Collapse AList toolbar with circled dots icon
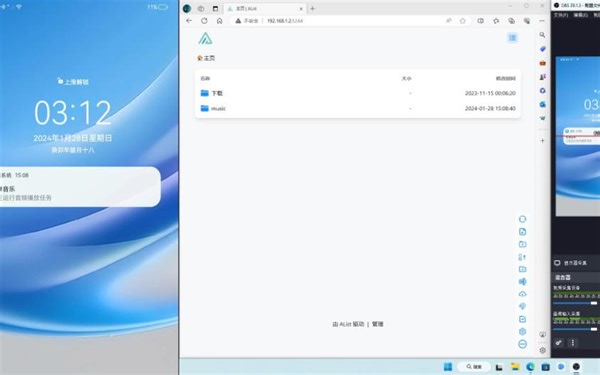 coord(522,344)
